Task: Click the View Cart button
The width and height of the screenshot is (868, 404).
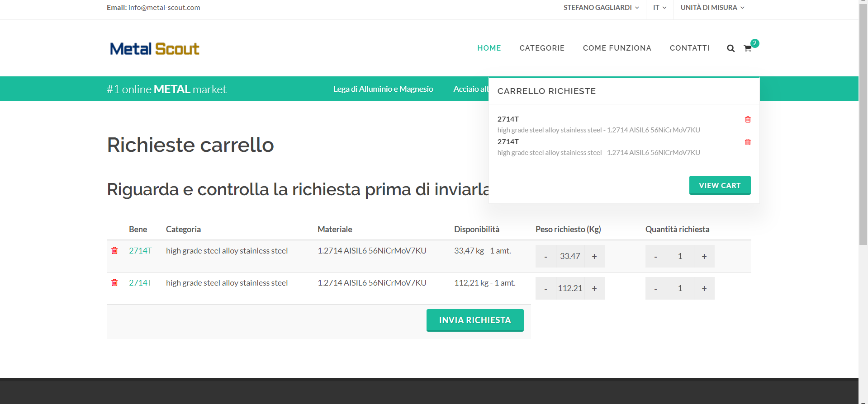Action: tap(720, 185)
